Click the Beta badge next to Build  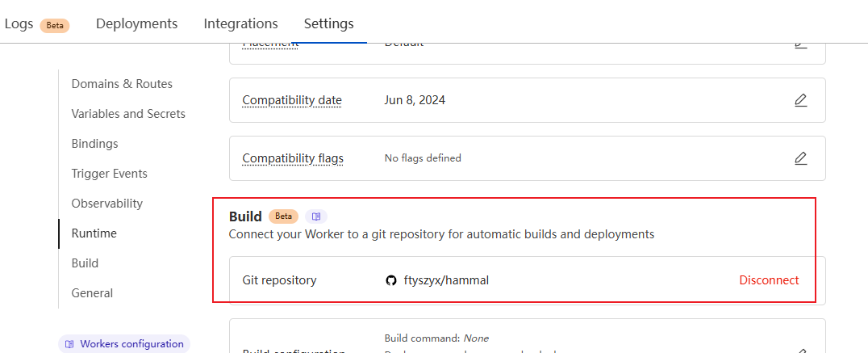click(x=283, y=216)
